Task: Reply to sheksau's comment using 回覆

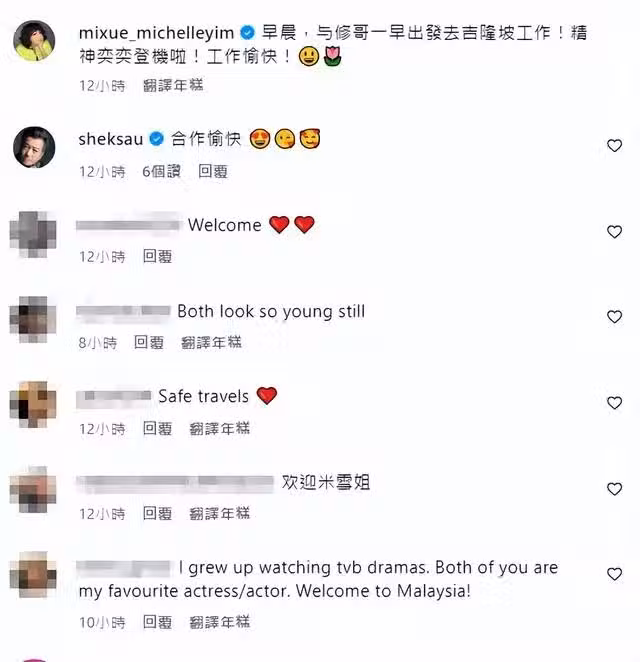Action: pyautogui.click(x=213, y=171)
